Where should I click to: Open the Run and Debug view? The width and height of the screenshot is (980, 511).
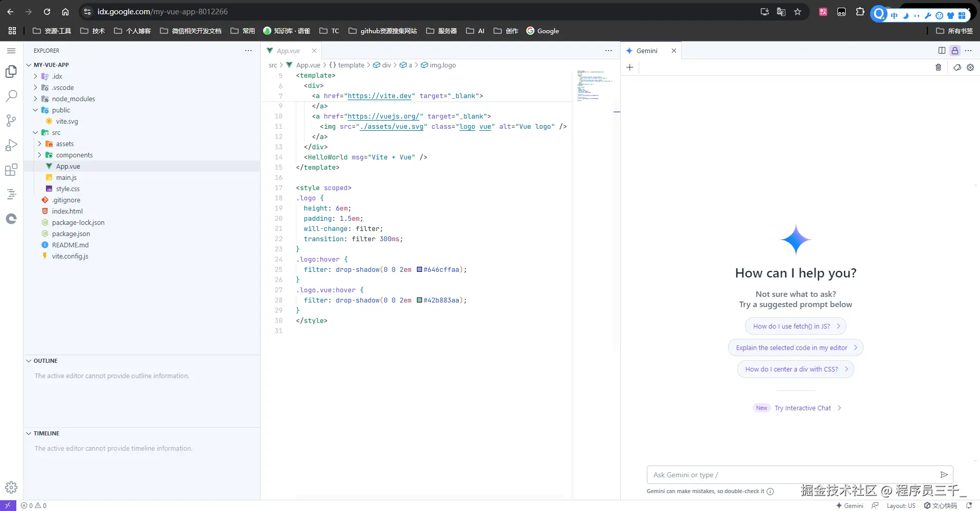click(x=11, y=145)
